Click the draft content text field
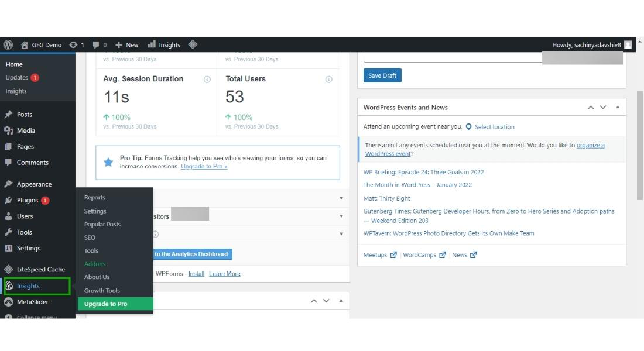644x351 pixels. click(x=453, y=57)
